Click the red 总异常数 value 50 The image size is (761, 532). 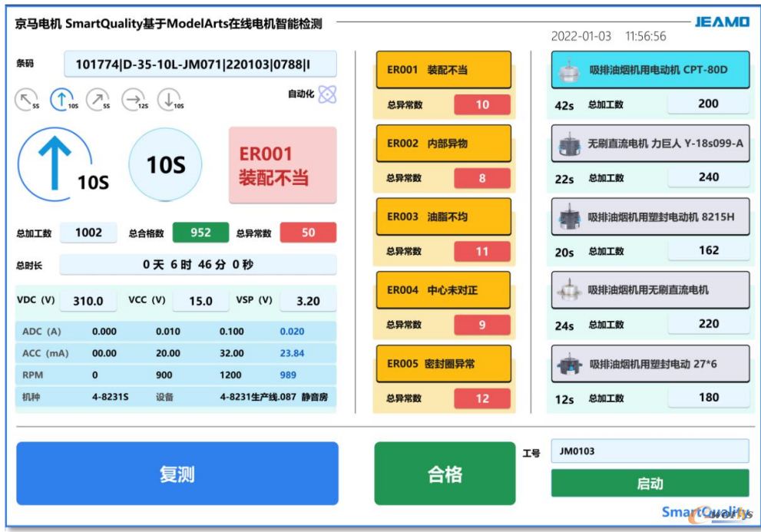click(x=308, y=233)
